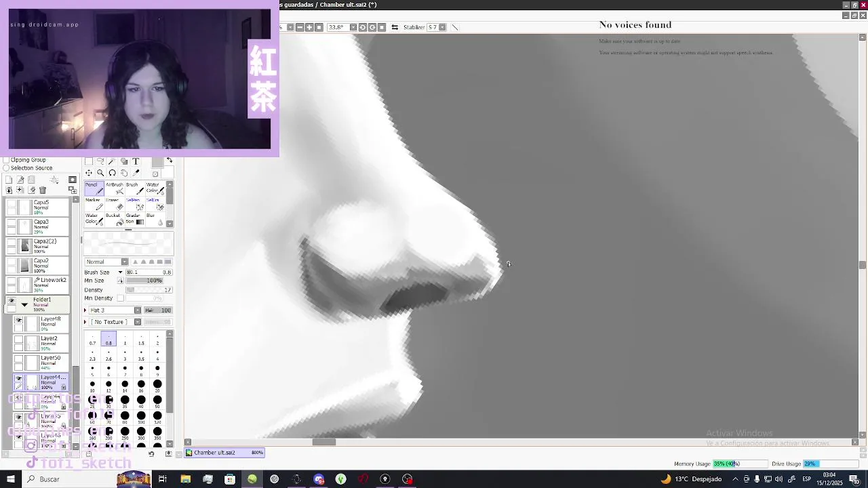Choose the Bucket fill tool
868x488 pixels.
pyautogui.click(x=115, y=220)
